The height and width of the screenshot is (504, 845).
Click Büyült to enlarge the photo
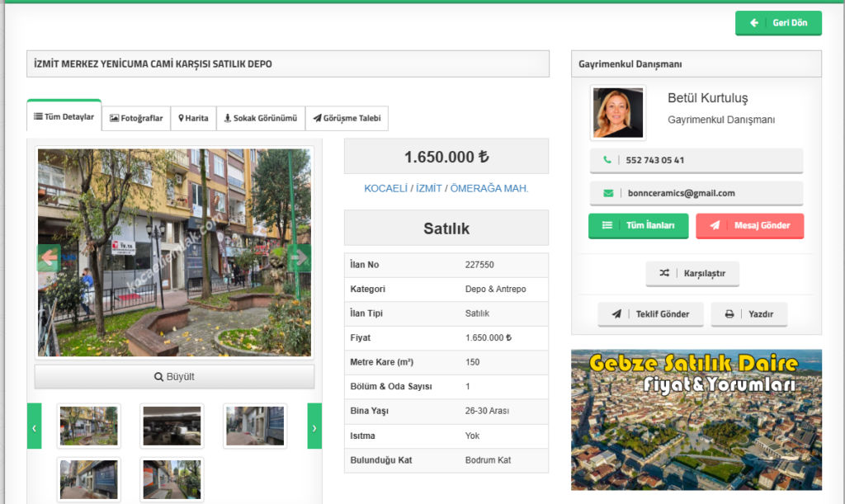174,377
